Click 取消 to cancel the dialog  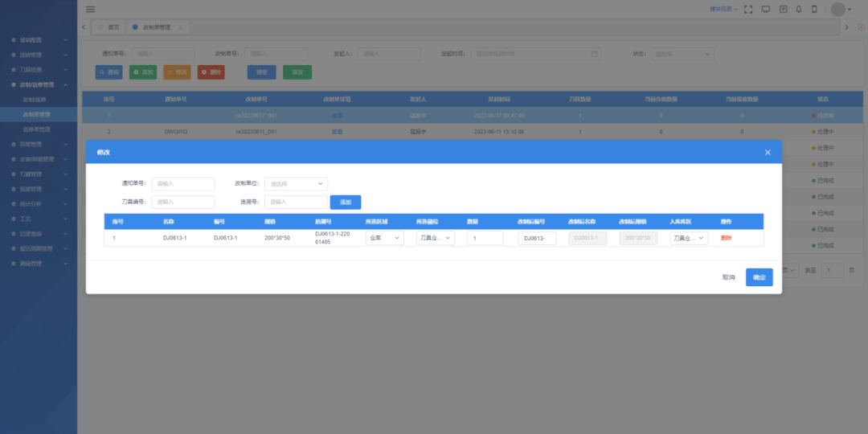pos(728,277)
